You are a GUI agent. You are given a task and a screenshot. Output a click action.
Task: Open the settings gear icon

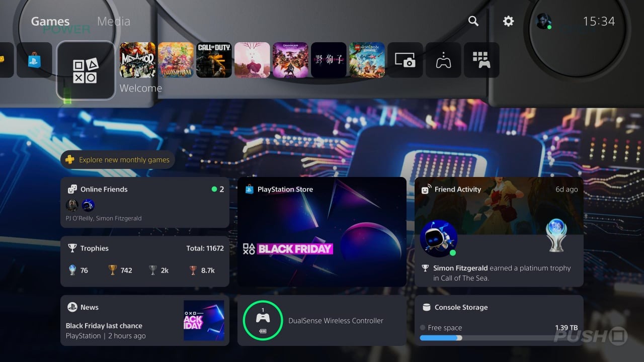click(509, 21)
